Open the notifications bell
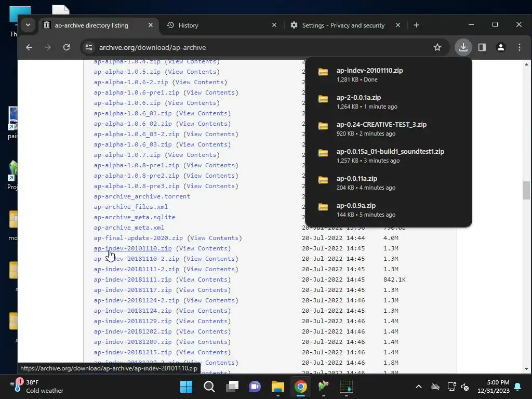Image resolution: width=532 pixels, height=399 pixels. 518,387
